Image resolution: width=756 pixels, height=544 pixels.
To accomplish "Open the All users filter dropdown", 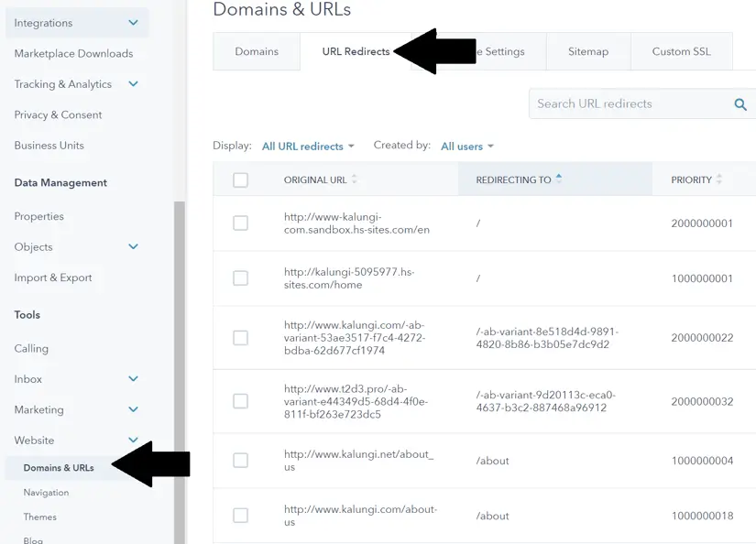I will (466, 147).
